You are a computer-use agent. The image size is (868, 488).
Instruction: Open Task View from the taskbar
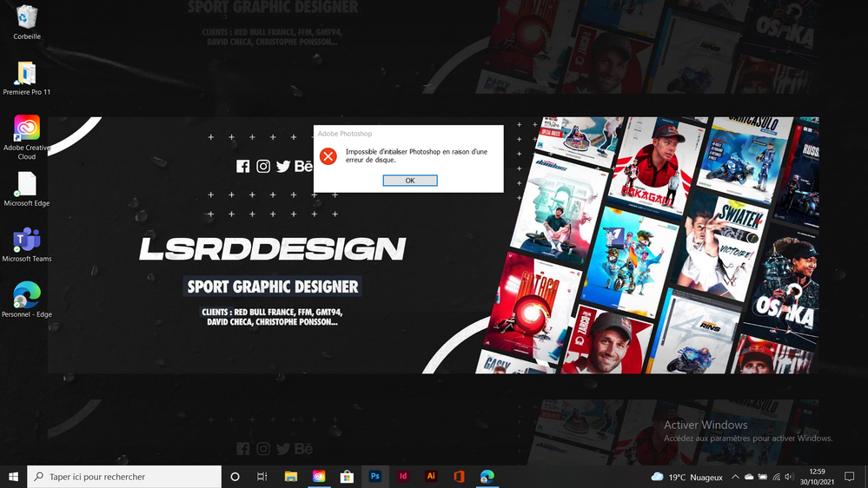262,477
